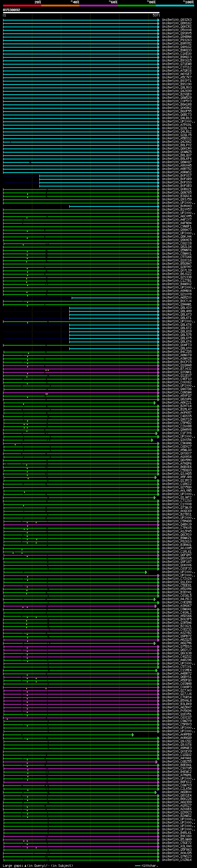Select label UniRef100_A5BSS2
Image resolution: width=197 pixels, height=868 pixels.
click(177, 139)
